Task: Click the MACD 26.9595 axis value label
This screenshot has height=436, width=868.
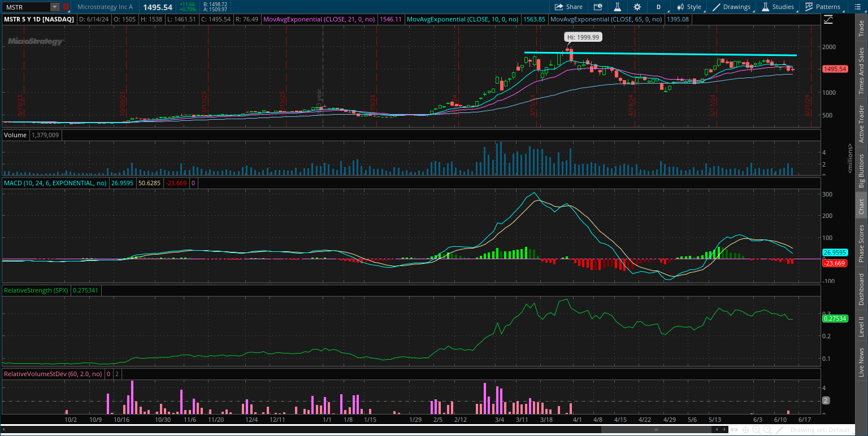Action: (x=834, y=252)
